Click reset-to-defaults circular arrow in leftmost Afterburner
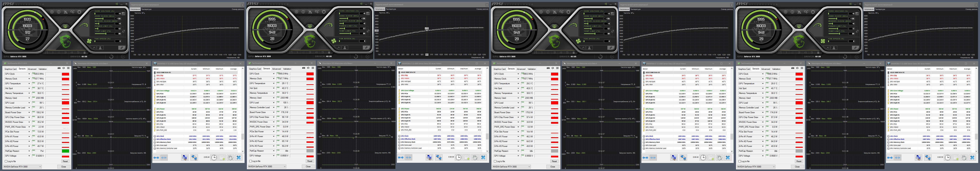 click(x=111, y=57)
